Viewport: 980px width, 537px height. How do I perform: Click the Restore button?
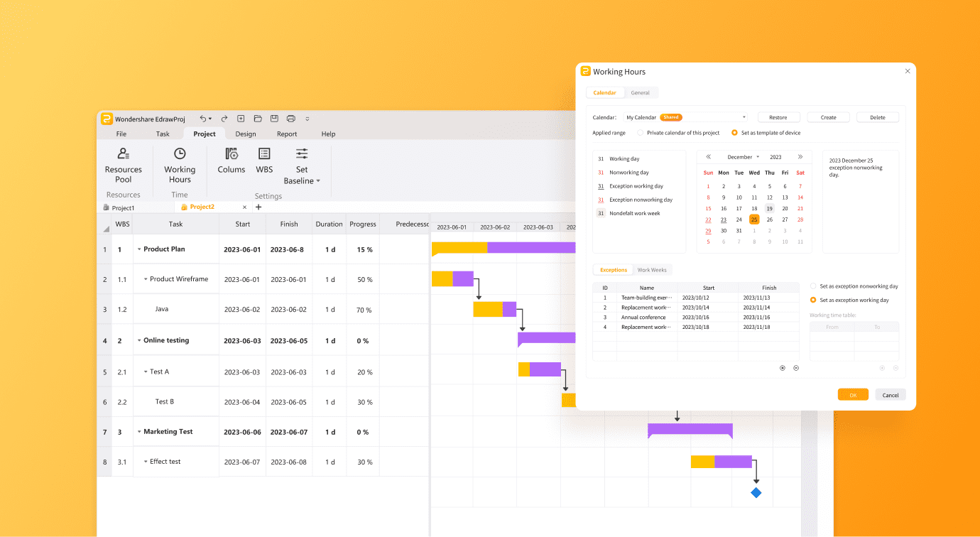[x=778, y=117]
